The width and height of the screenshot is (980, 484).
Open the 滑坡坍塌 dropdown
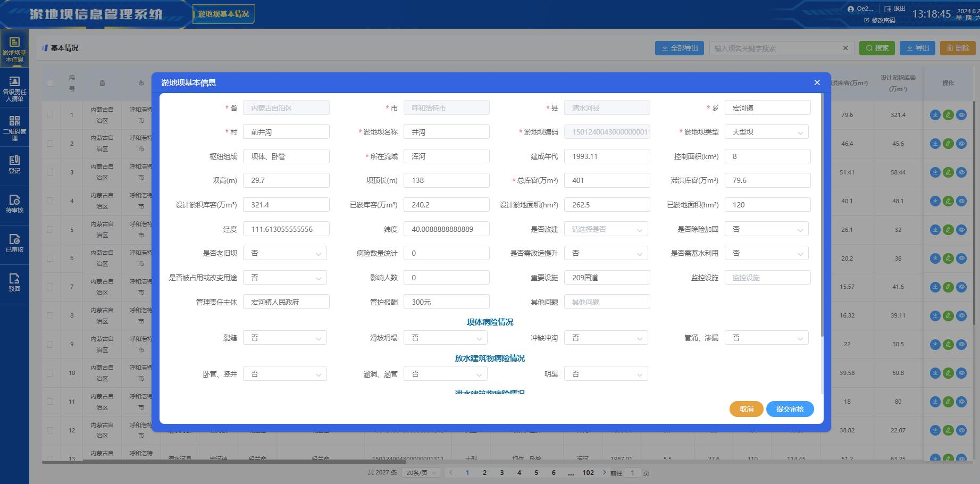[446, 338]
